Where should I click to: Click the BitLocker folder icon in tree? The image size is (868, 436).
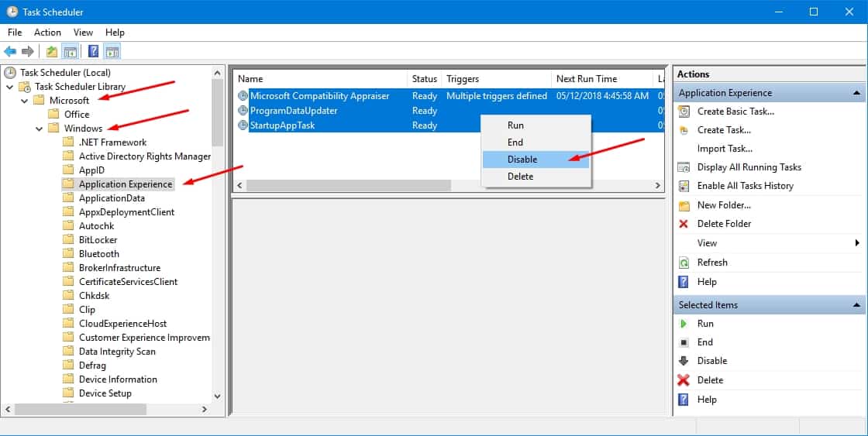coord(68,239)
